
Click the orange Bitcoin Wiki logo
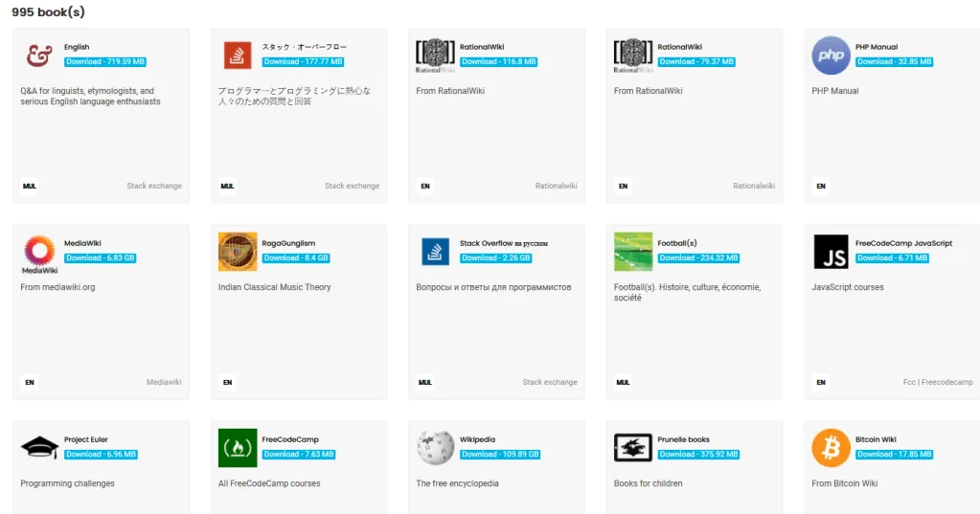(x=831, y=448)
